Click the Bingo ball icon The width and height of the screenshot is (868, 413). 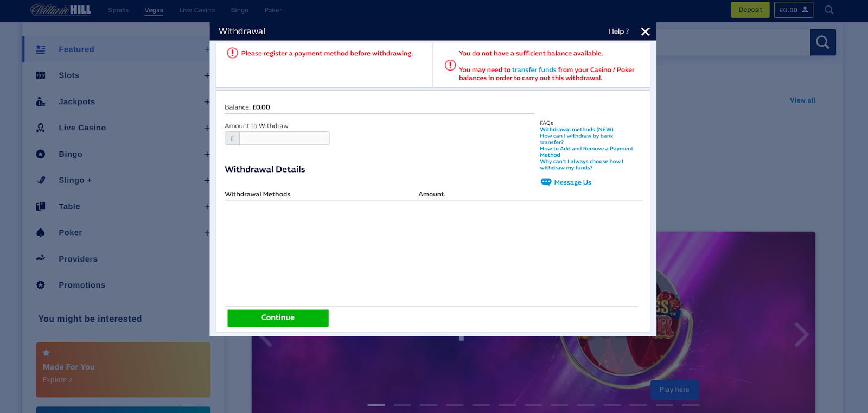click(41, 154)
